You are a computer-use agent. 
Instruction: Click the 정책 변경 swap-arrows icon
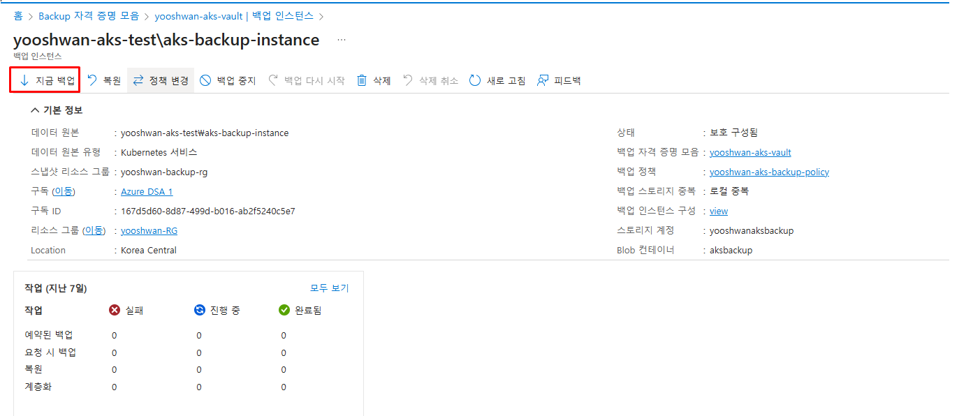click(x=138, y=80)
